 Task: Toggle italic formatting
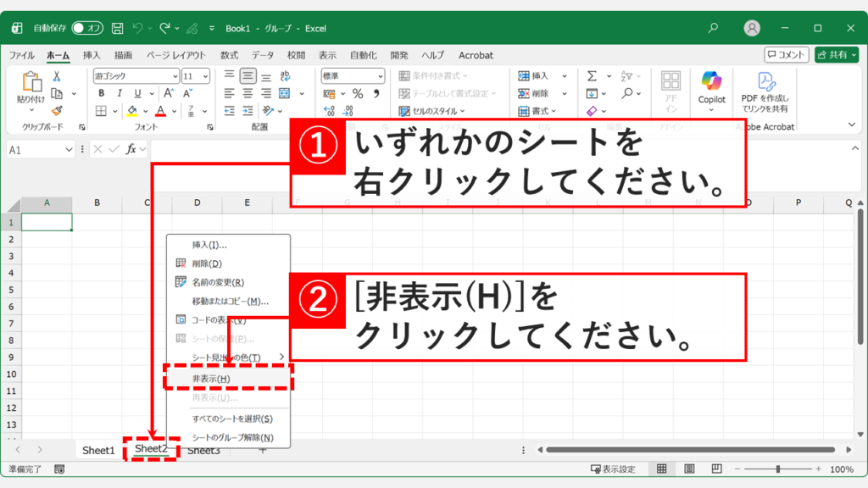point(120,92)
